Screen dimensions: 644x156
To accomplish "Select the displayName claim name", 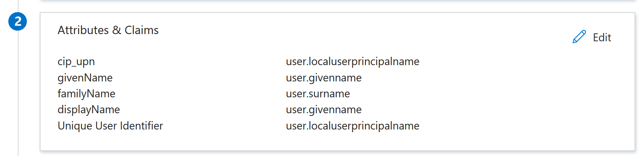I will pos(89,109).
